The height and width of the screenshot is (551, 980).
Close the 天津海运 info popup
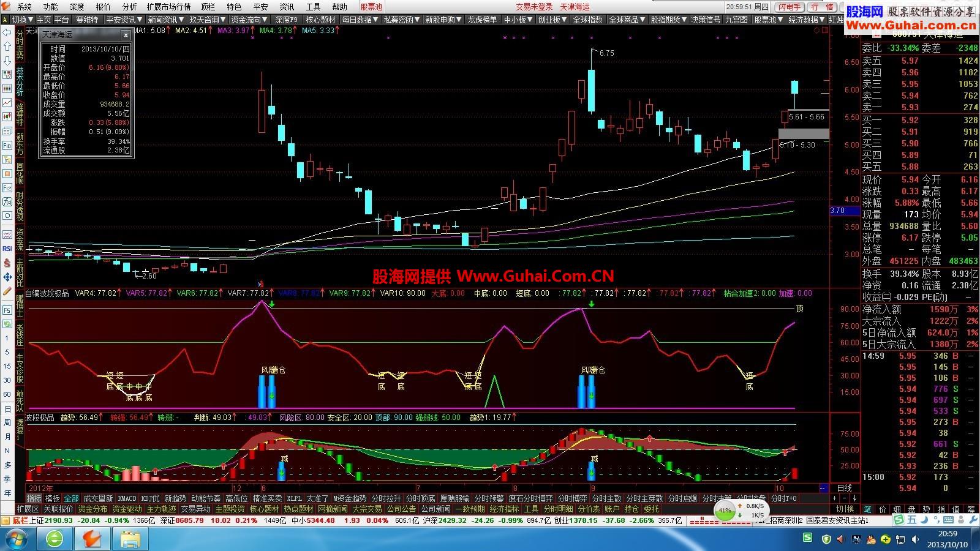126,35
